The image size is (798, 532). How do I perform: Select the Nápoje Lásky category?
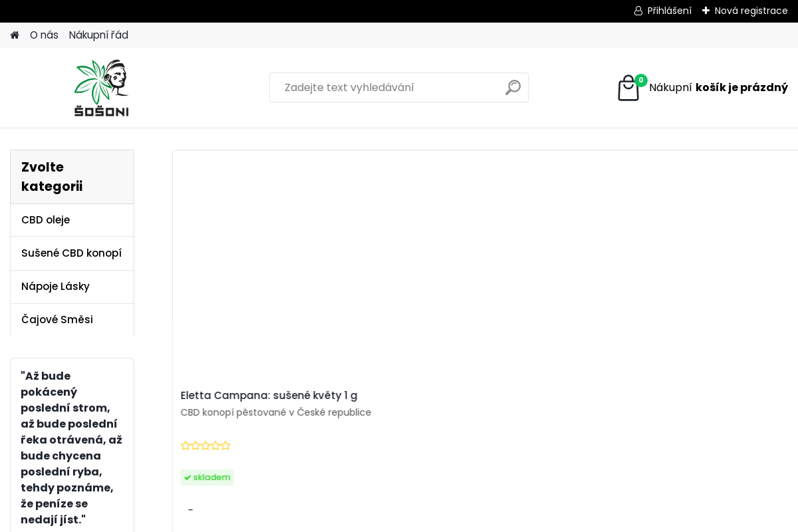[x=55, y=287]
